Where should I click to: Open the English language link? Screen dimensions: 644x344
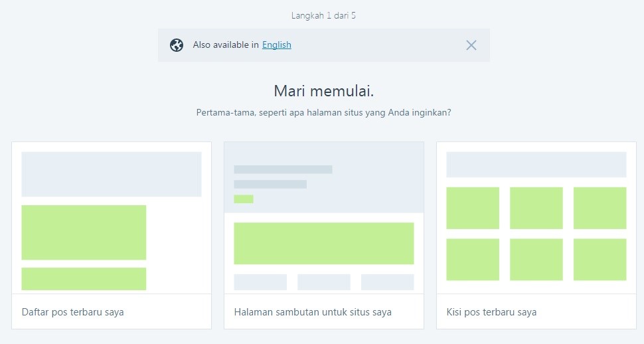276,45
